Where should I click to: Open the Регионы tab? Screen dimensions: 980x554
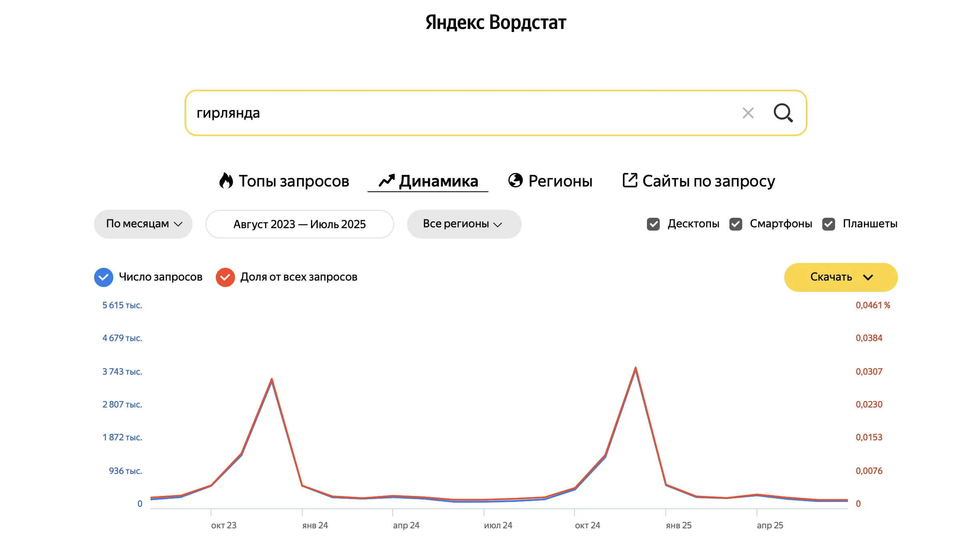pos(560,181)
